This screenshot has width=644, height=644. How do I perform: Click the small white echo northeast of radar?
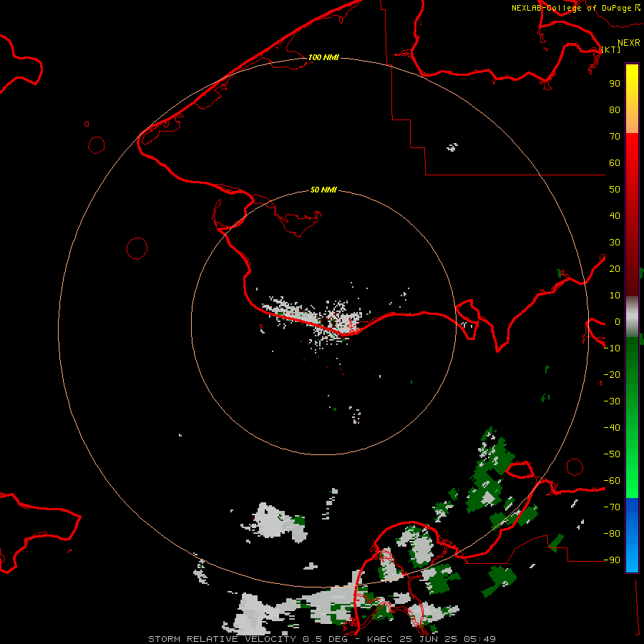pos(452,147)
